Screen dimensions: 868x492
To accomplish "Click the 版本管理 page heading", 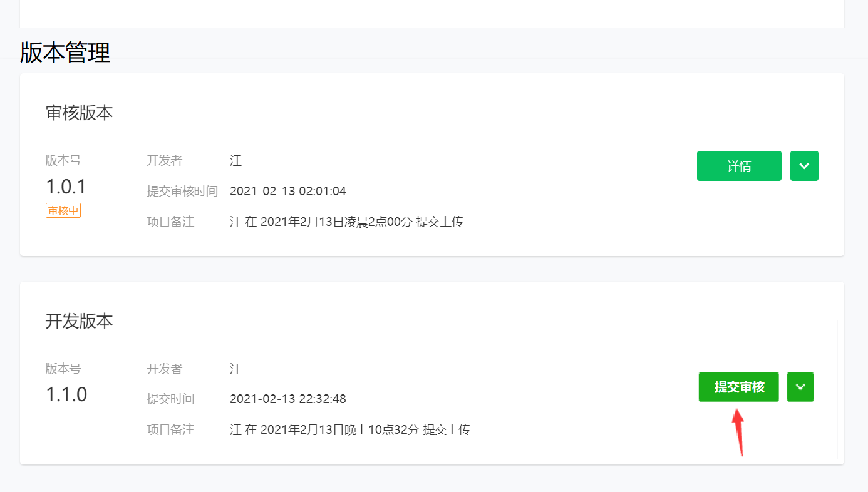I will [x=65, y=53].
